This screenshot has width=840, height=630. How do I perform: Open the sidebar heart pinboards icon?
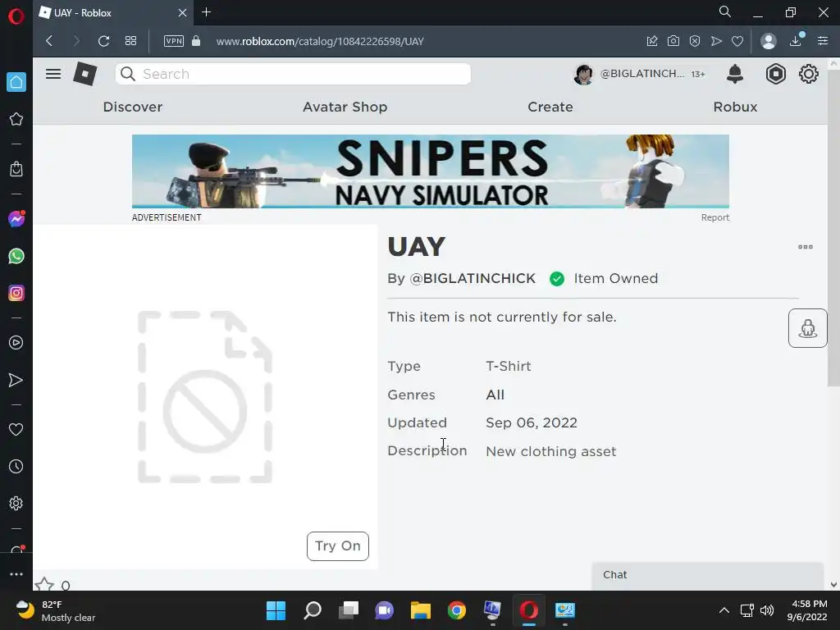coord(16,429)
